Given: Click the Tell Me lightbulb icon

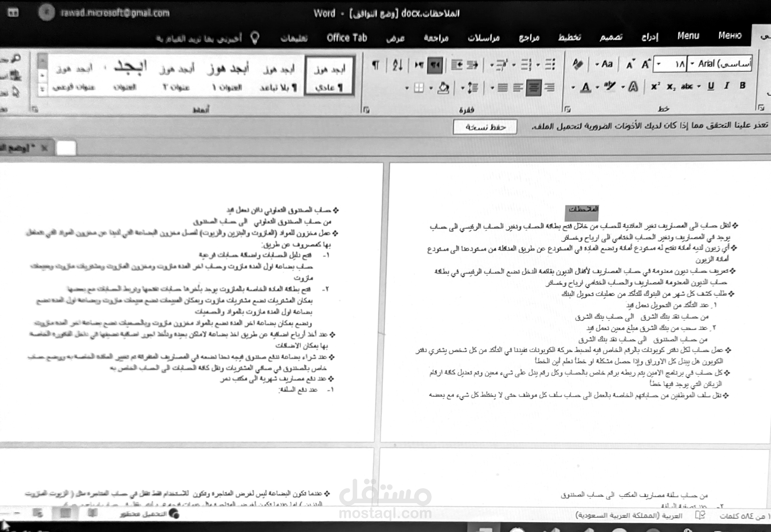Looking at the screenshot, I should point(255,38).
